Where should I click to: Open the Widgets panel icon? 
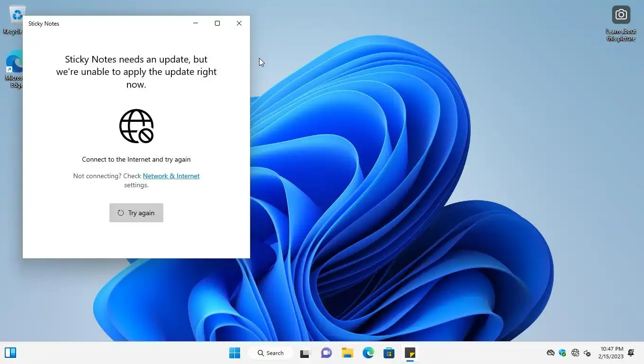(10, 353)
